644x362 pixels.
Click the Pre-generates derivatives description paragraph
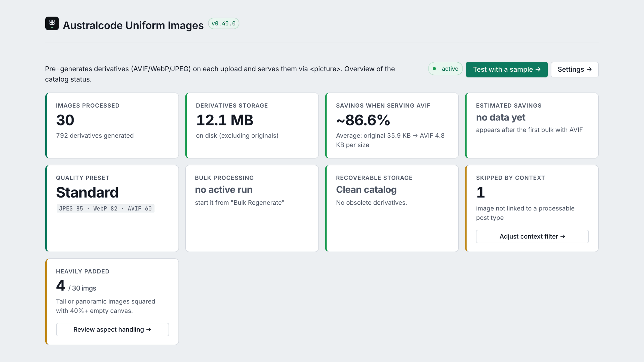coord(220,74)
